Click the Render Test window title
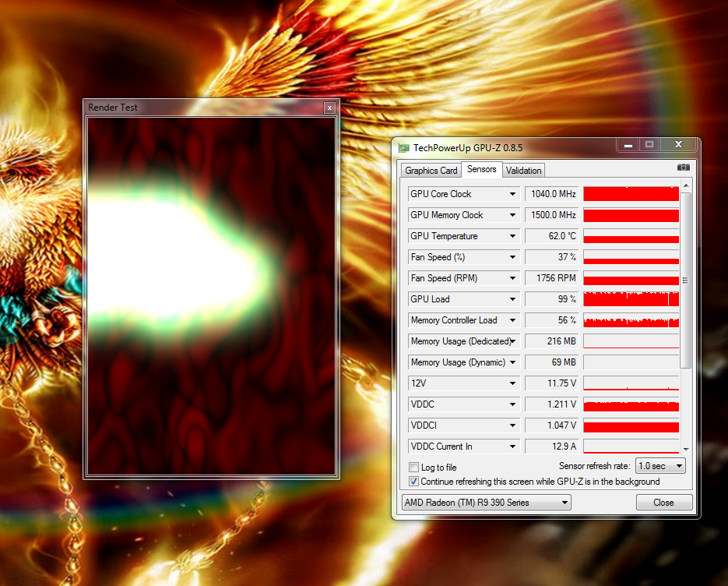Viewport: 728px width, 586px height. click(x=113, y=108)
